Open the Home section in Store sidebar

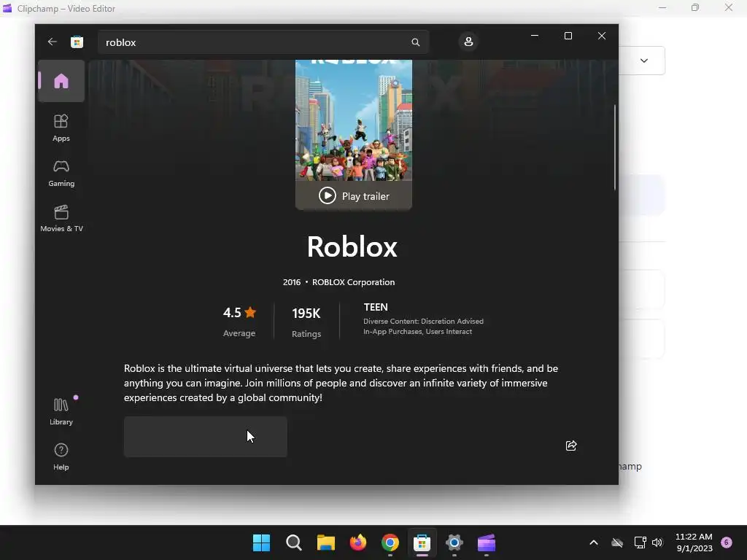click(x=61, y=81)
